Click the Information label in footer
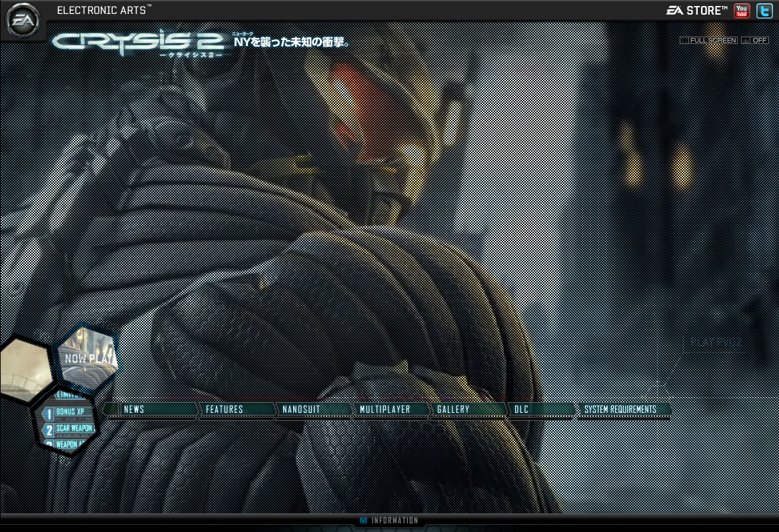Viewport: 779px width, 532px height. pyautogui.click(x=395, y=521)
